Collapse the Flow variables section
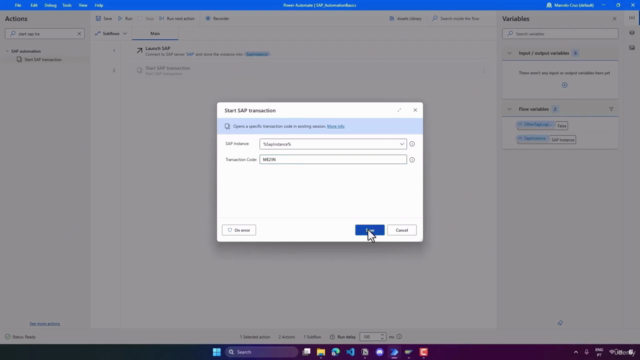This screenshot has width=640, height=360. pyautogui.click(x=509, y=109)
